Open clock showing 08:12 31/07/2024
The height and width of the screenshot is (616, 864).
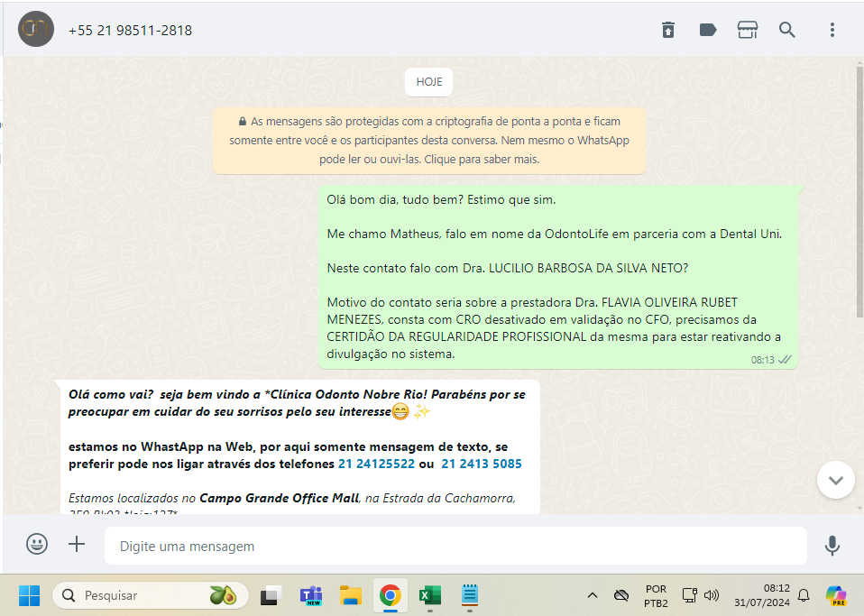761,595
